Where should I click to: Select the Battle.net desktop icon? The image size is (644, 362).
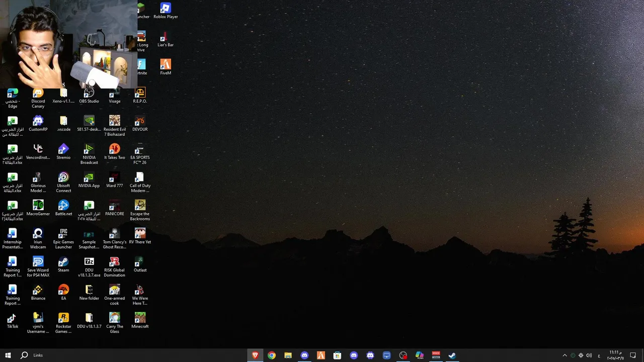click(63, 208)
